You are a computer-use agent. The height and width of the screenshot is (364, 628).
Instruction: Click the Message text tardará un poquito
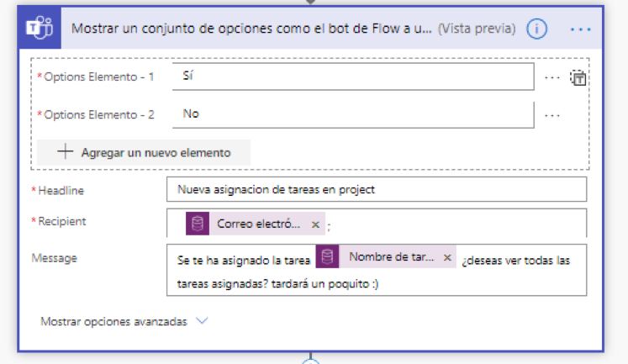325,284
